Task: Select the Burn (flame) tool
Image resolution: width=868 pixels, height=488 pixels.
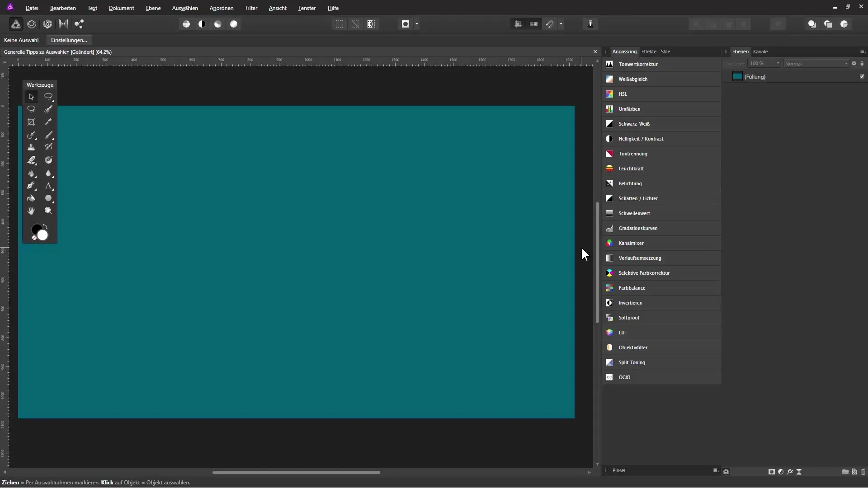Action: (x=31, y=173)
